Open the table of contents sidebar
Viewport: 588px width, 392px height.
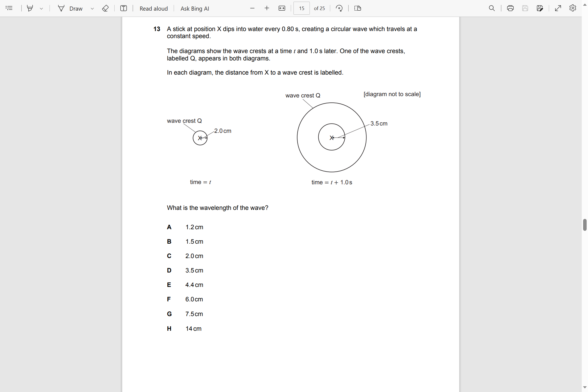(x=9, y=8)
